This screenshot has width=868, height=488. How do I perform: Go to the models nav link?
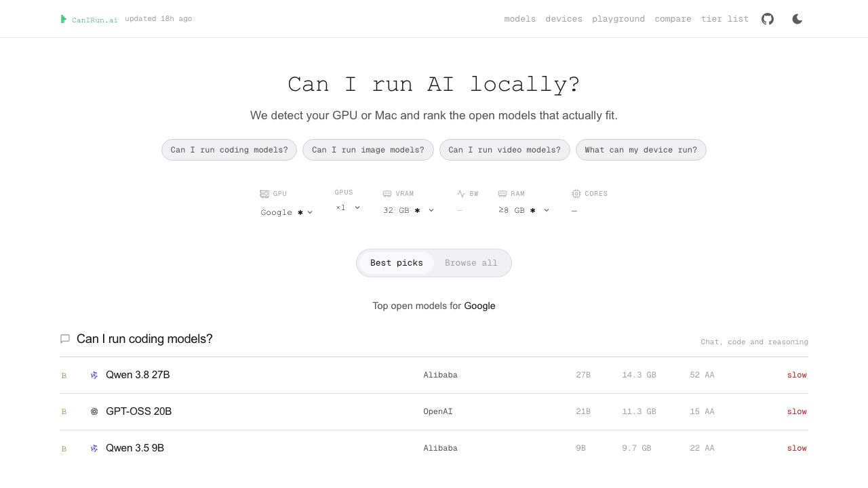pyautogui.click(x=520, y=19)
